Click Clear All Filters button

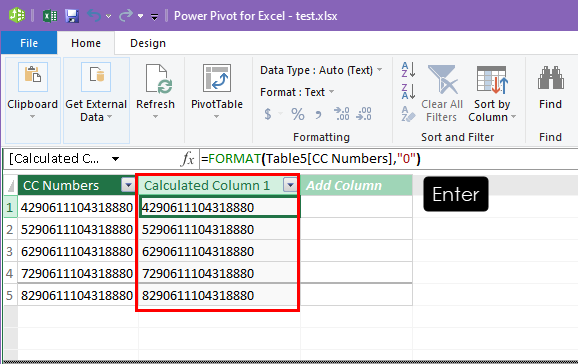[x=442, y=93]
